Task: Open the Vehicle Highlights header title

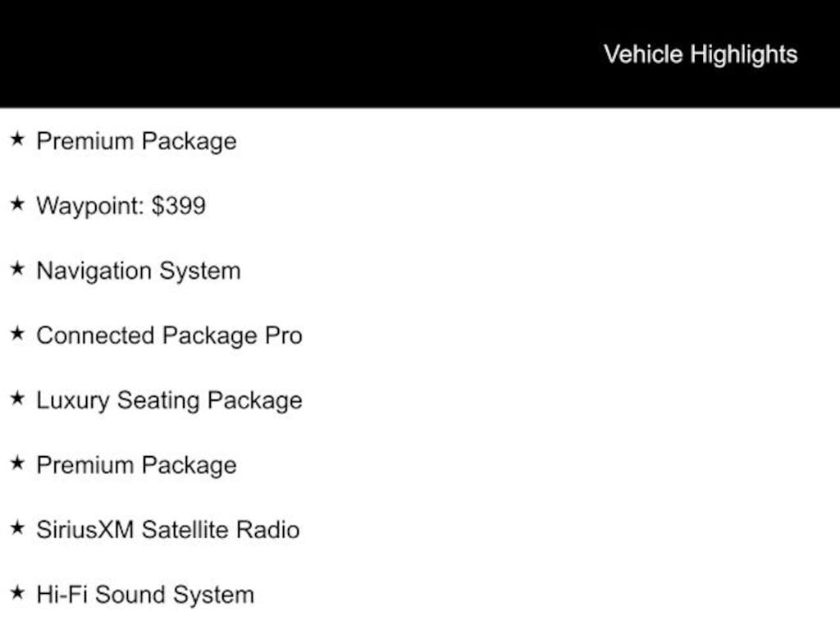Action: coord(701,55)
